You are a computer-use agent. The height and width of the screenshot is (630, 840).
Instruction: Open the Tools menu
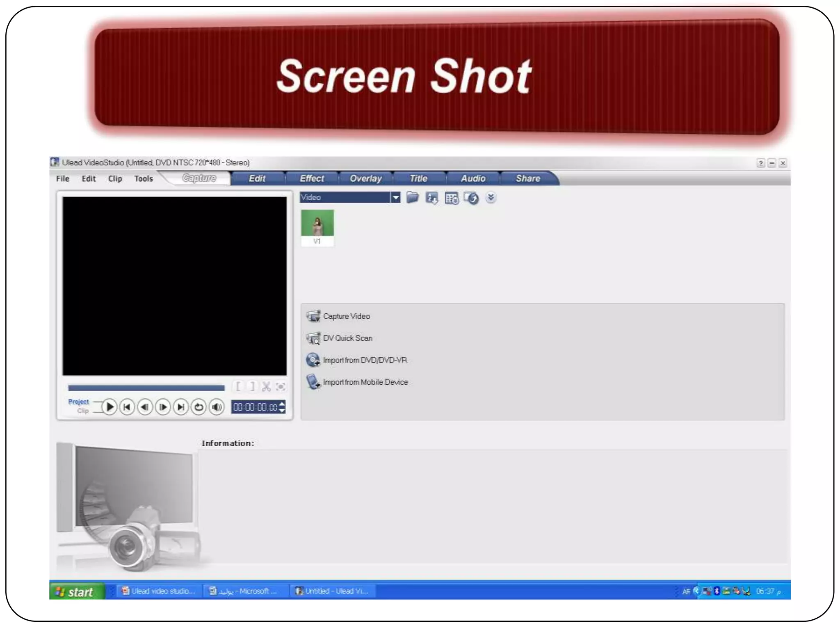click(x=144, y=178)
